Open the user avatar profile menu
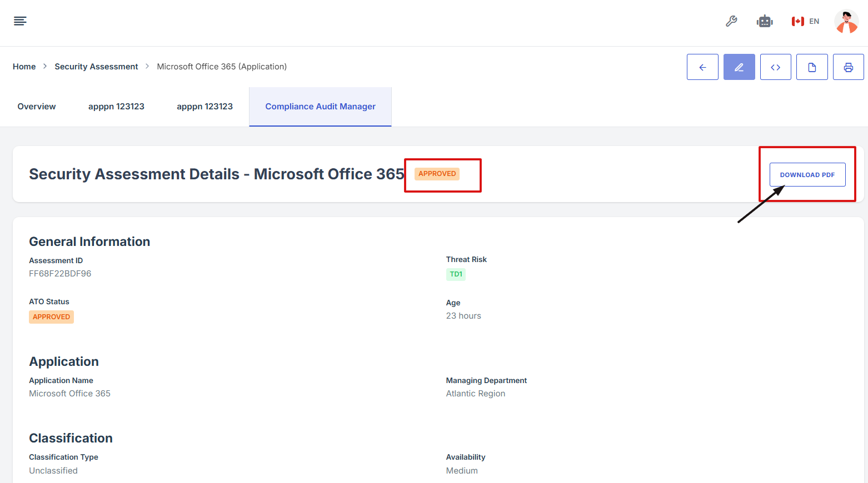This screenshot has width=868, height=483. pos(846,22)
